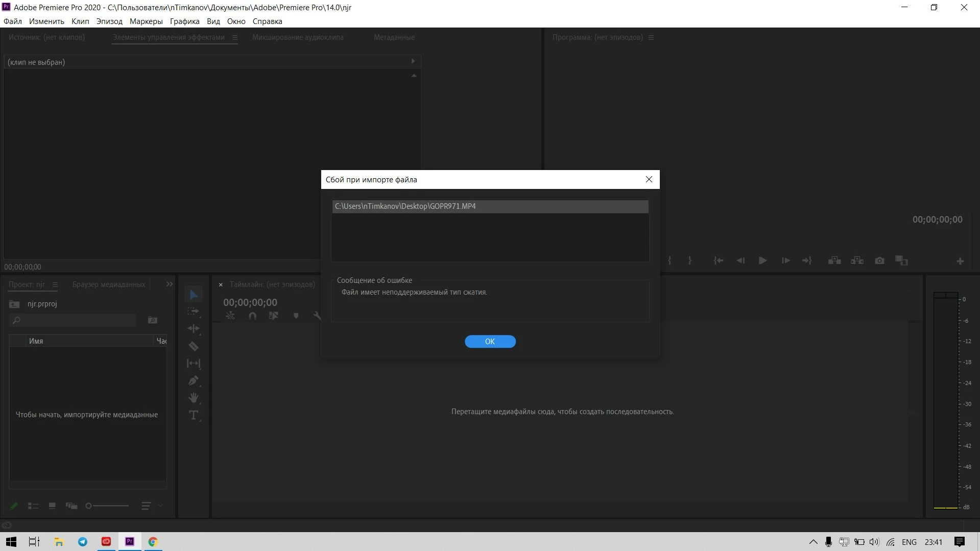The width and height of the screenshot is (980, 551).
Task: Switch the project panel to freeform view
Action: click(x=71, y=506)
